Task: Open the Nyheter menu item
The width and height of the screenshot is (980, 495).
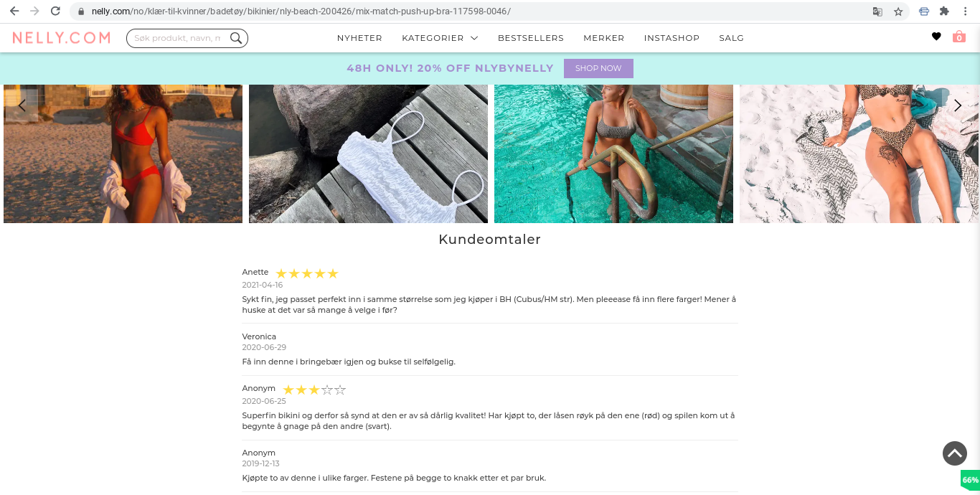Action: 359,38
